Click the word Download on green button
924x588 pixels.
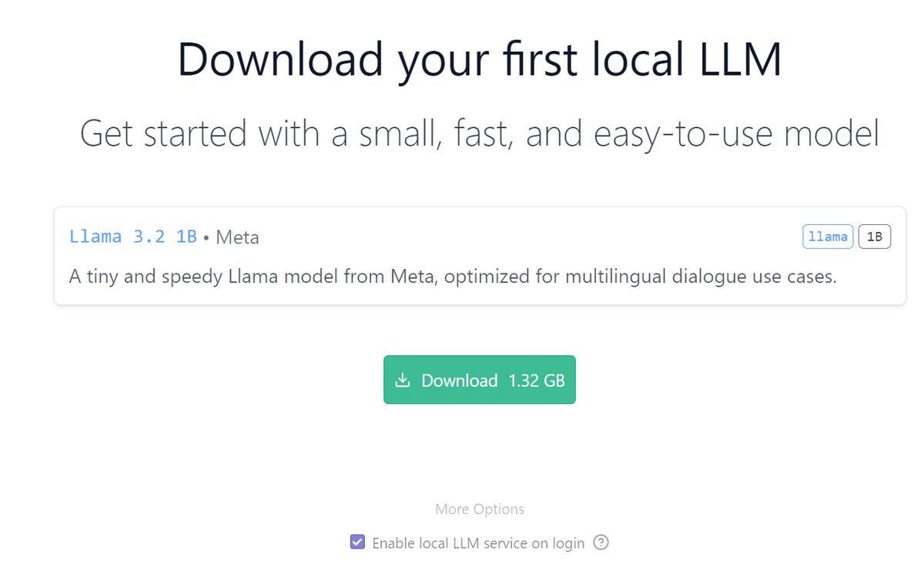pos(460,381)
